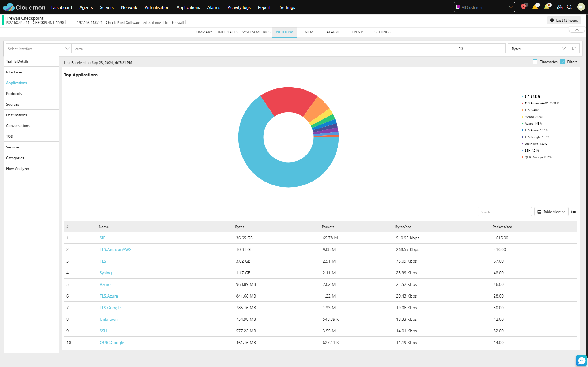Open the bell notifications icon
588x367 pixels.
coord(547,7)
